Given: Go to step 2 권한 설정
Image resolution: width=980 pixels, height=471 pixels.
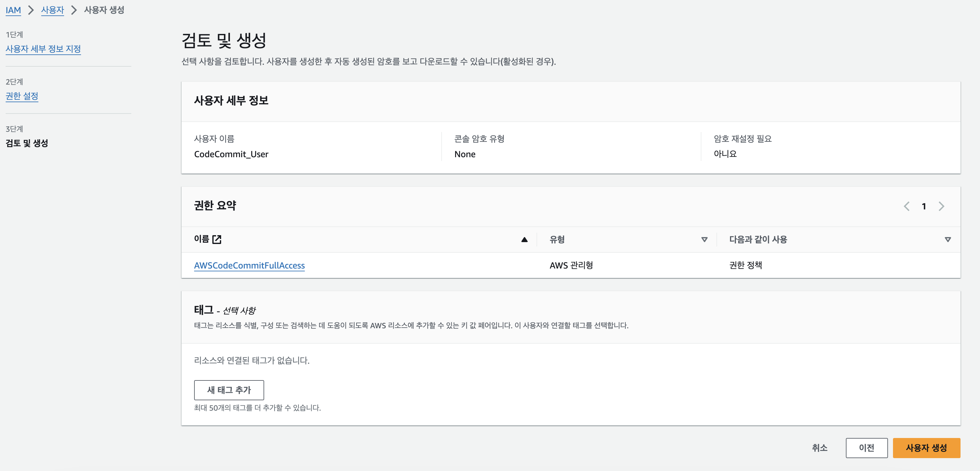Looking at the screenshot, I should (22, 96).
